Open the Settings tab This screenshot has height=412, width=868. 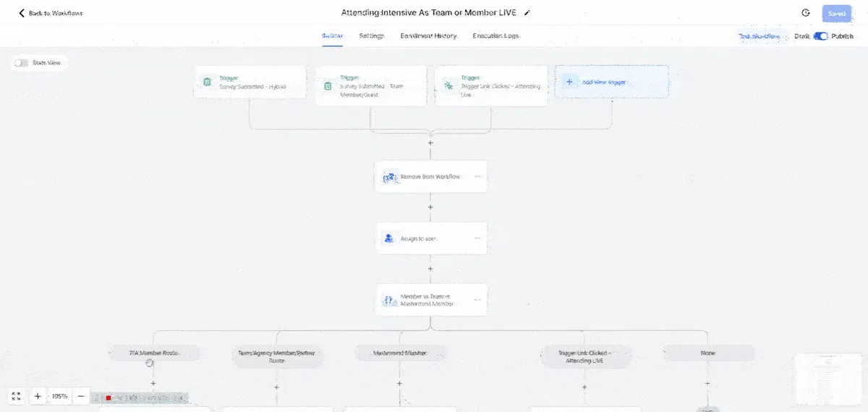[x=372, y=35]
